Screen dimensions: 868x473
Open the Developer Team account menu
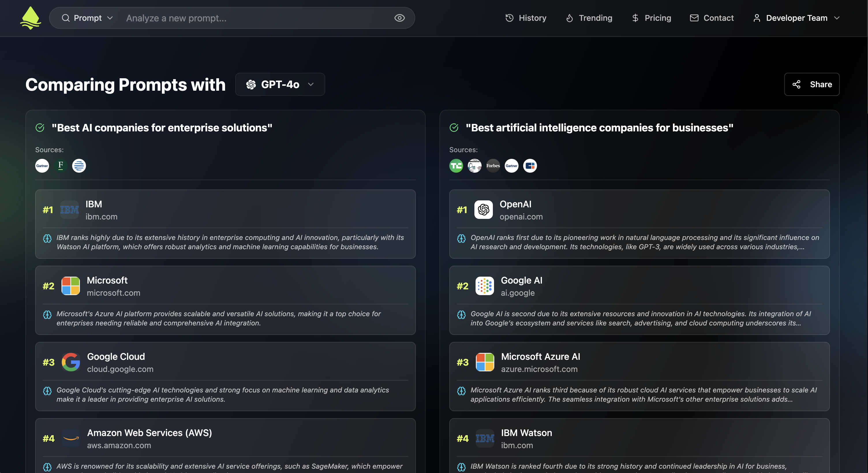coord(796,18)
